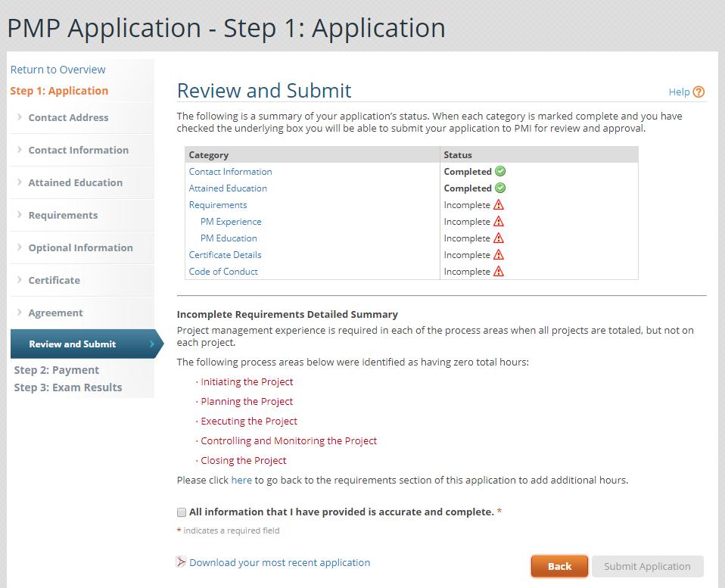Click the warning triangle next to Certificate Details
The image size is (725, 588).
click(x=498, y=254)
